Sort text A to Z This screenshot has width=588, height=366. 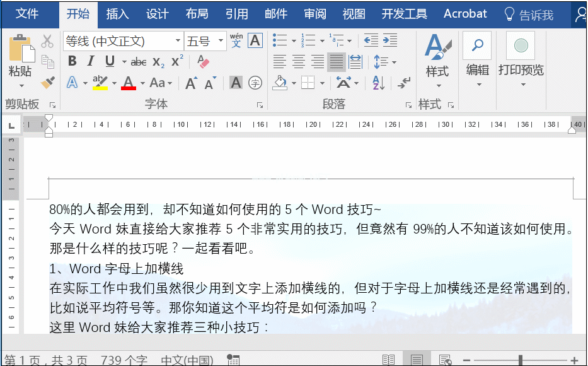379,83
